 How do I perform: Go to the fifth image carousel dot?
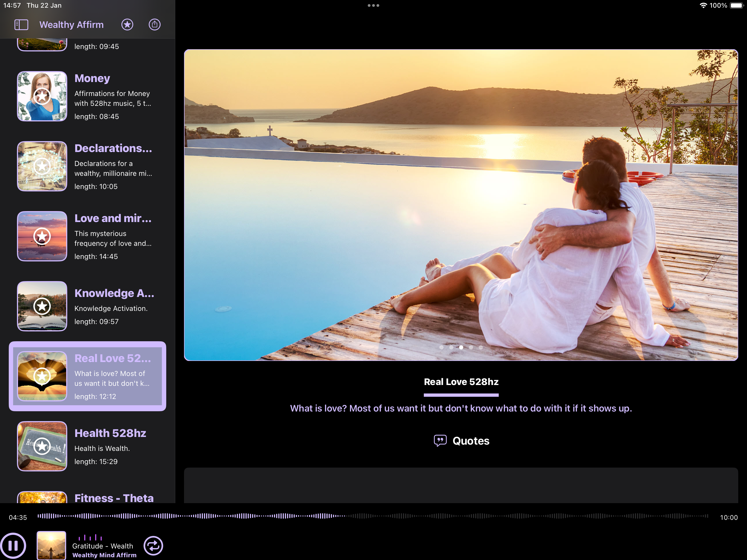[481, 347]
